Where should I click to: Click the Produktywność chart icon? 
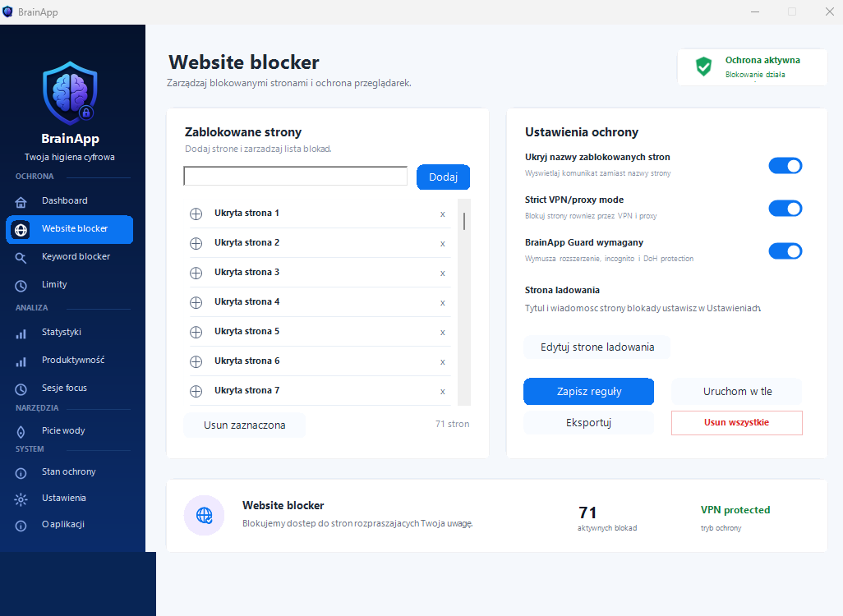pos(21,361)
